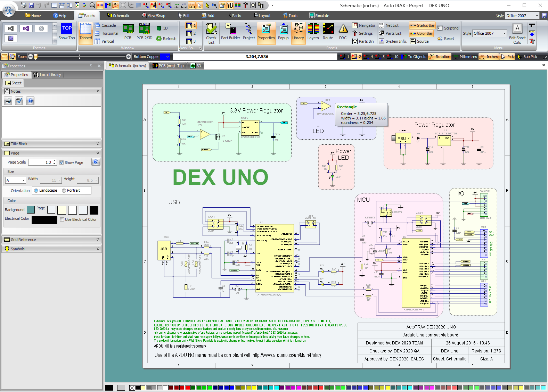Open the Simulate ribbon tab

(319, 16)
